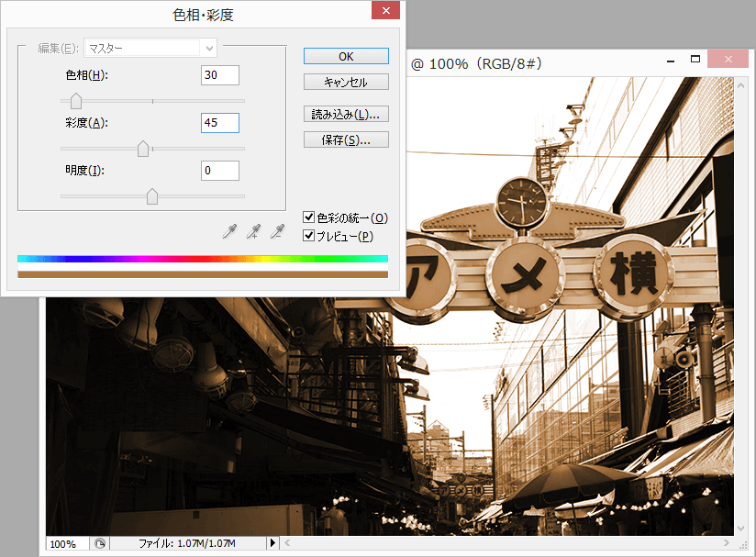This screenshot has width=756, height=557.
Task: Click the rainbow hue spectrum bar
Action: coord(203,259)
